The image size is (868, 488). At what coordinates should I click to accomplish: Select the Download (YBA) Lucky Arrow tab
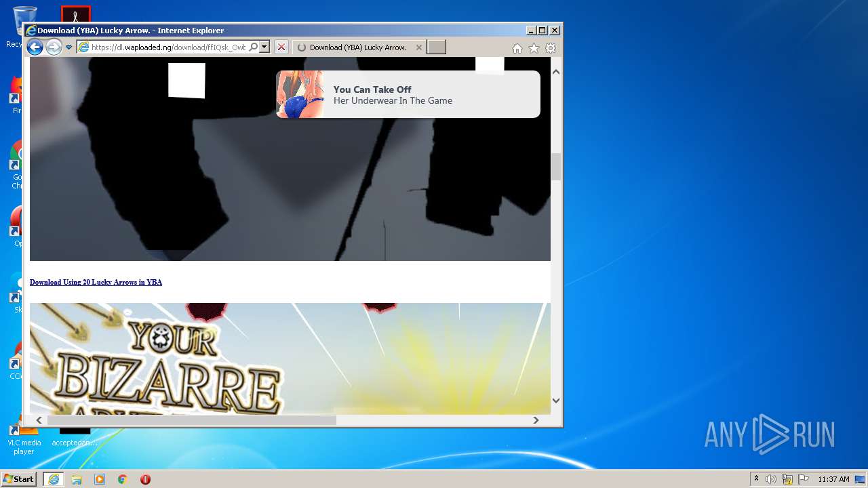point(358,47)
